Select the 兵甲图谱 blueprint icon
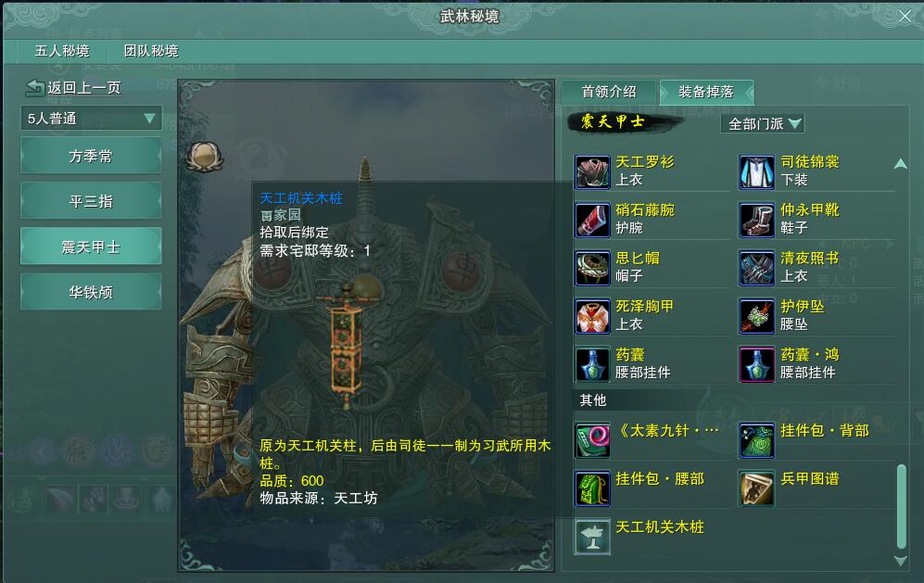The height and width of the screenshot is (583, 924). click(x=756, y=488)
